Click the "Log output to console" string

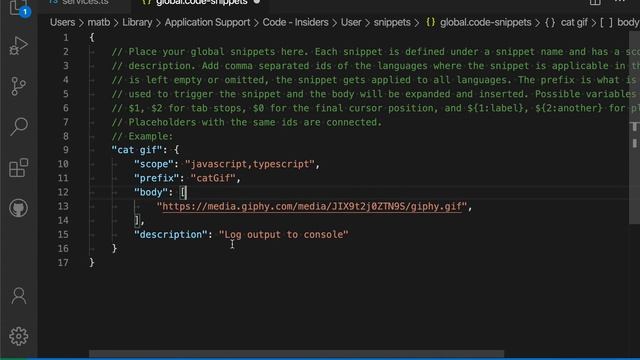284,235
